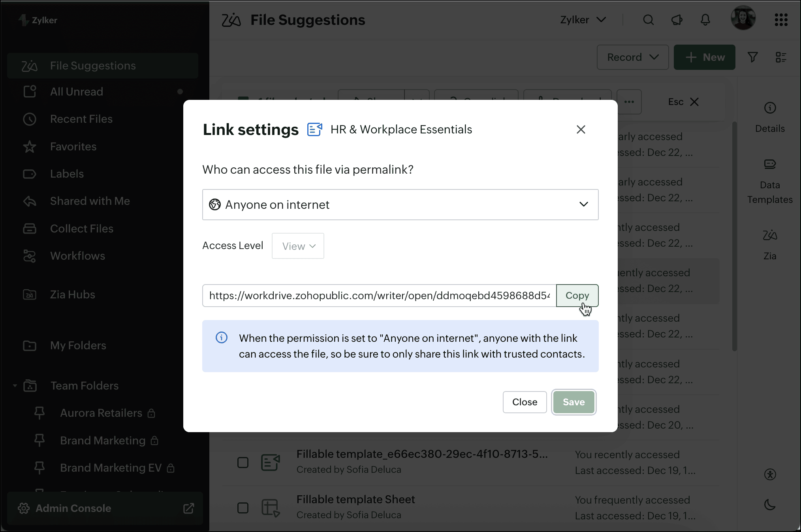801x532 pixels.
Task: Go to Shared with Me
Action: point(90,201)
